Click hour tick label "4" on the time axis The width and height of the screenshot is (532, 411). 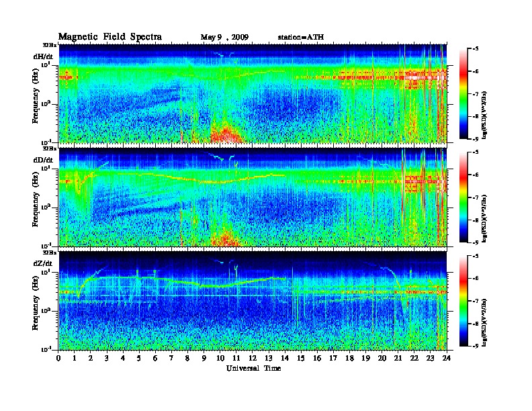point(124,358)
